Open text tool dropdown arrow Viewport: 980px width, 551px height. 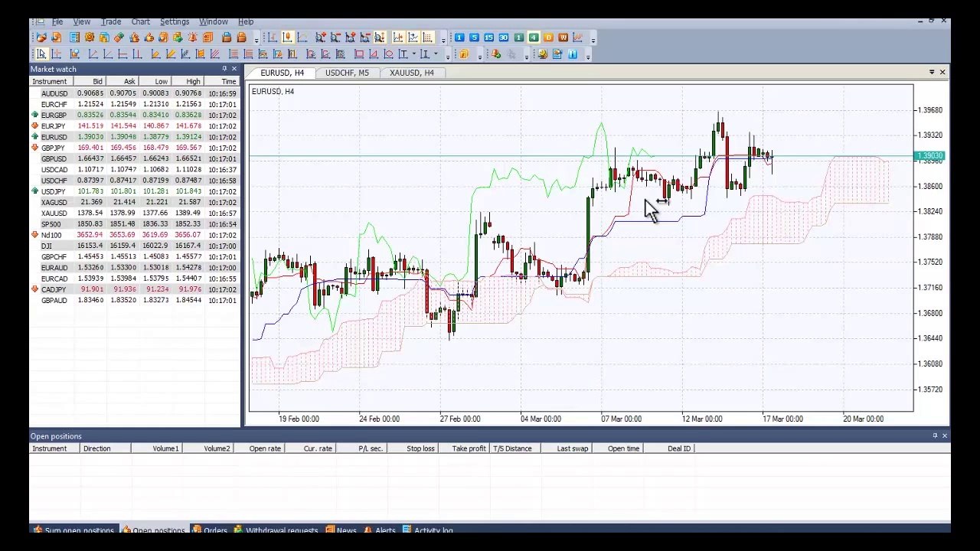tap(414, 54)
